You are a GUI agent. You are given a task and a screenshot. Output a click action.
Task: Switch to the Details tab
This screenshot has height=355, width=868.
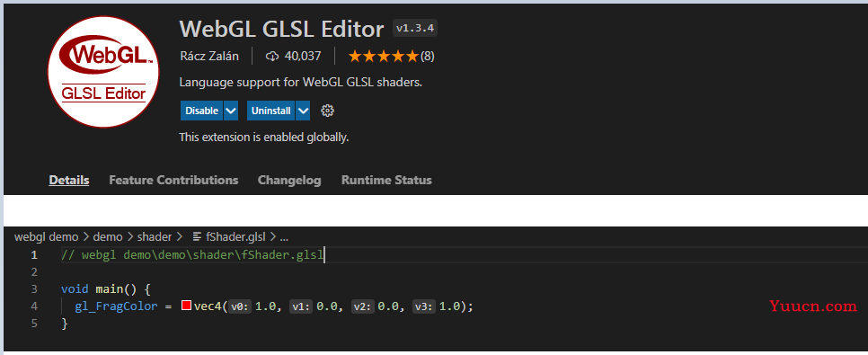click(69, 180)
